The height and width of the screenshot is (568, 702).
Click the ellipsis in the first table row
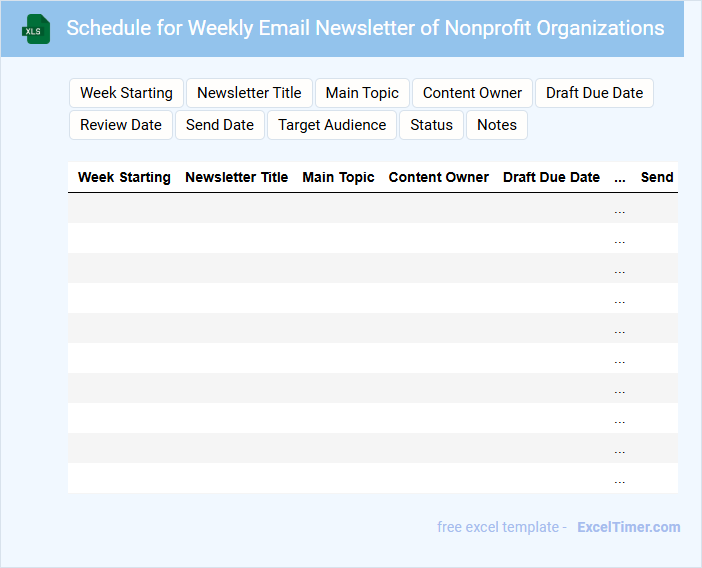click(x=620, y=209)
